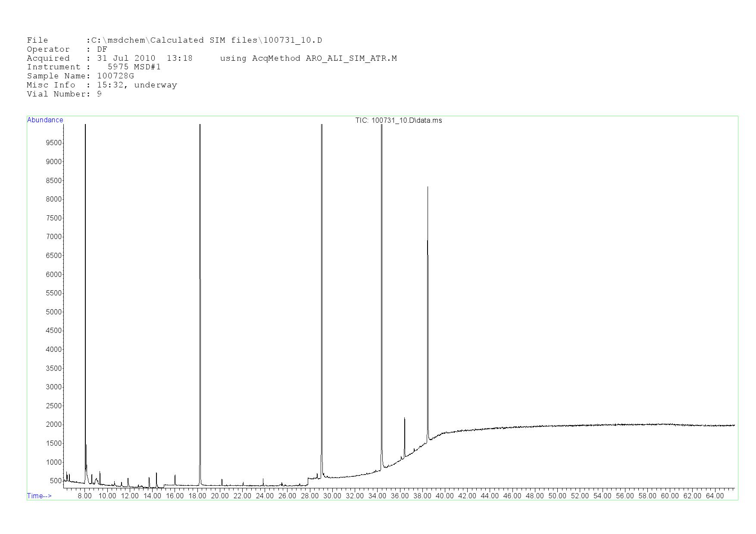Click the acquired date 31 Jul 2010
The height and width of the screenshot is (534, 756).
point(126,58)
